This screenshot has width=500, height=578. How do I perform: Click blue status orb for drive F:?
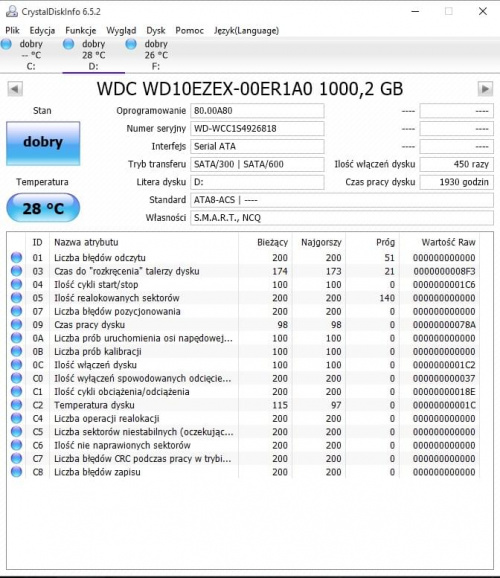[131, 44]
